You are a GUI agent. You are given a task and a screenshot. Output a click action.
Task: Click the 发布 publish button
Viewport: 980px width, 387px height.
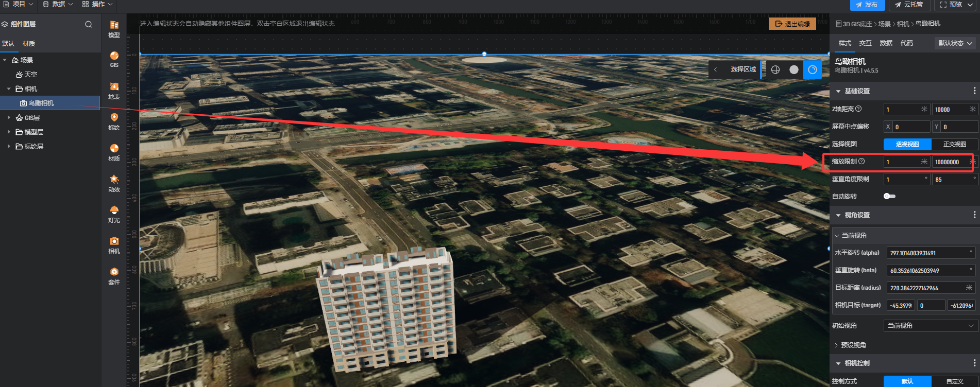[x=867, y=5]
